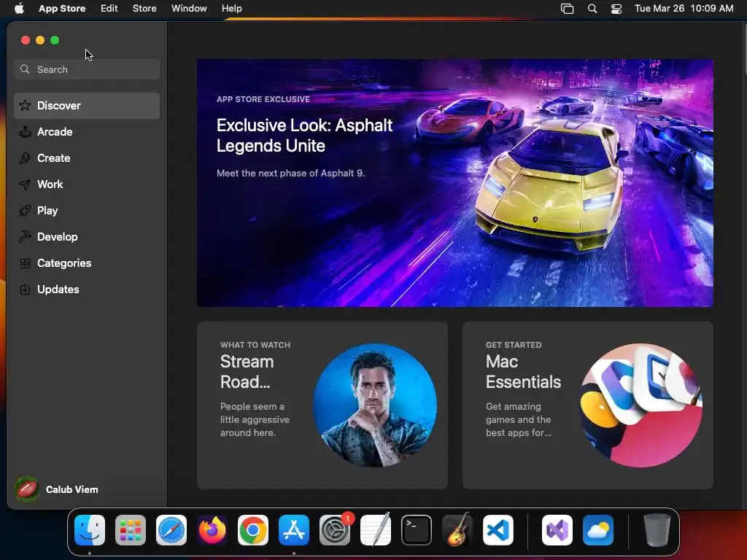Click the Exclusive Look: Asphalt Legends Unite headline
Image resolution: width=747 pixels, height=560 pixels.
pos(304,135)
